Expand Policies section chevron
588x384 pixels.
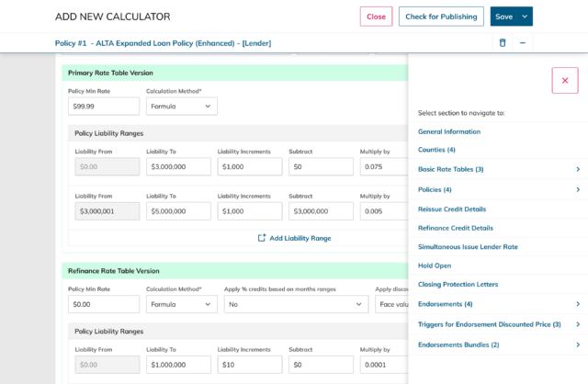578,189
